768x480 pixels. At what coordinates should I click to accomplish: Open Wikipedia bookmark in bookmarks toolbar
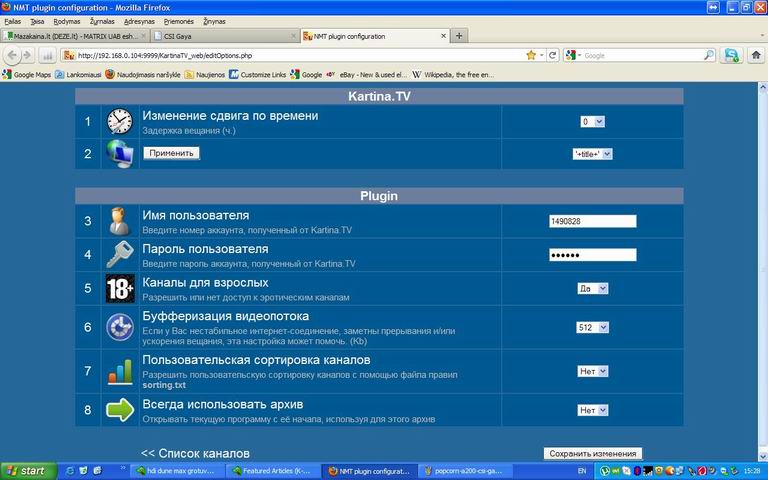[453, 74]
